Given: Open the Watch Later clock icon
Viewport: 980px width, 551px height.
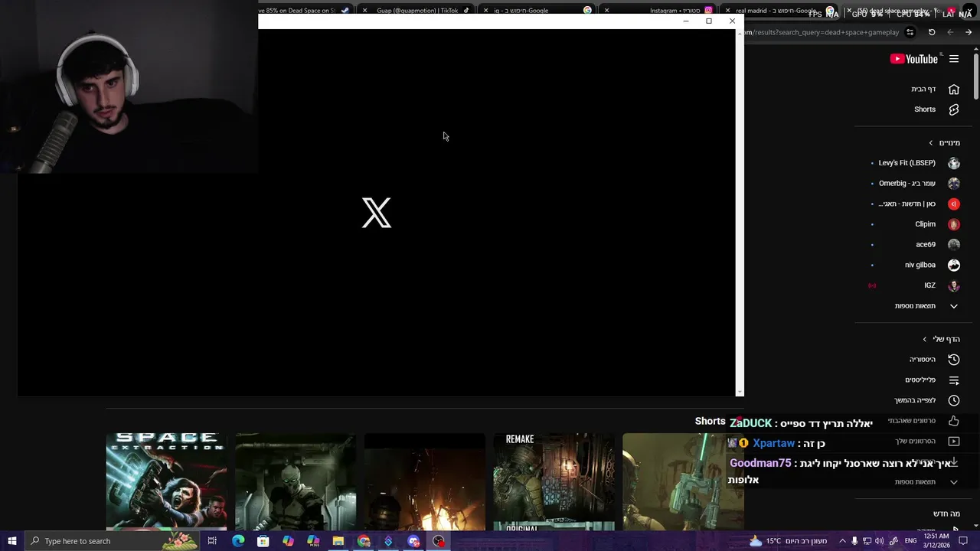Looking at the screenshot, I should [954, 400].
